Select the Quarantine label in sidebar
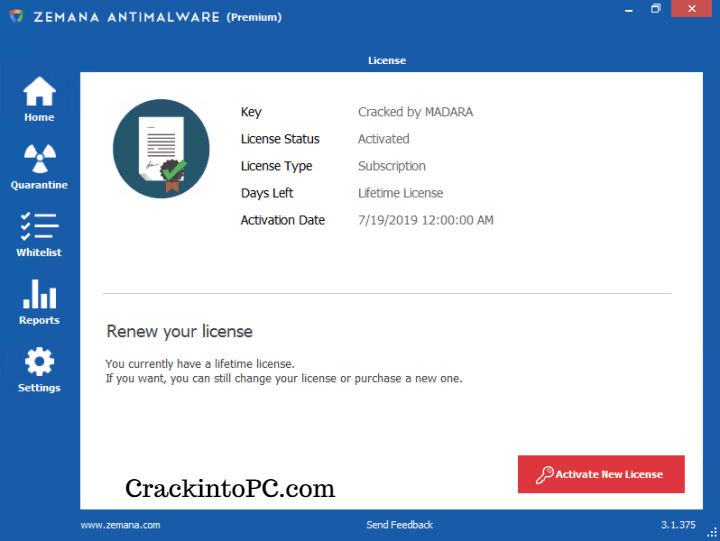Screen dimensions: 720x541 click(x=39, y=185)
